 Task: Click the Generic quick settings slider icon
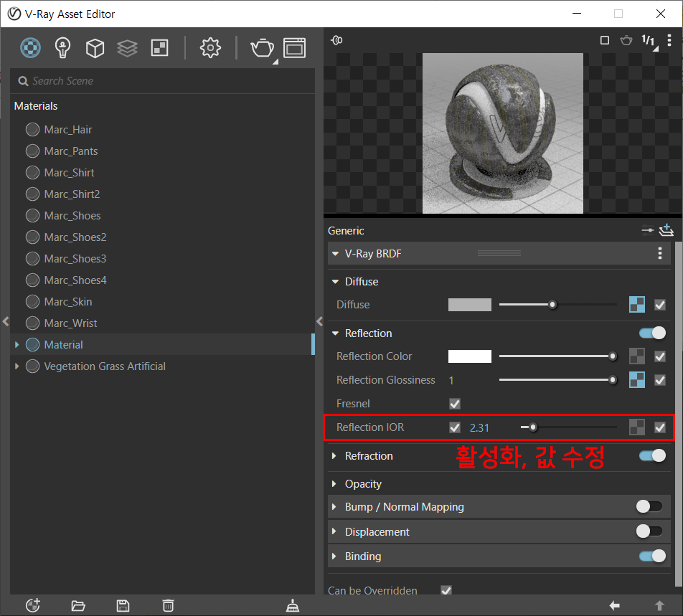tap(648, 230)
